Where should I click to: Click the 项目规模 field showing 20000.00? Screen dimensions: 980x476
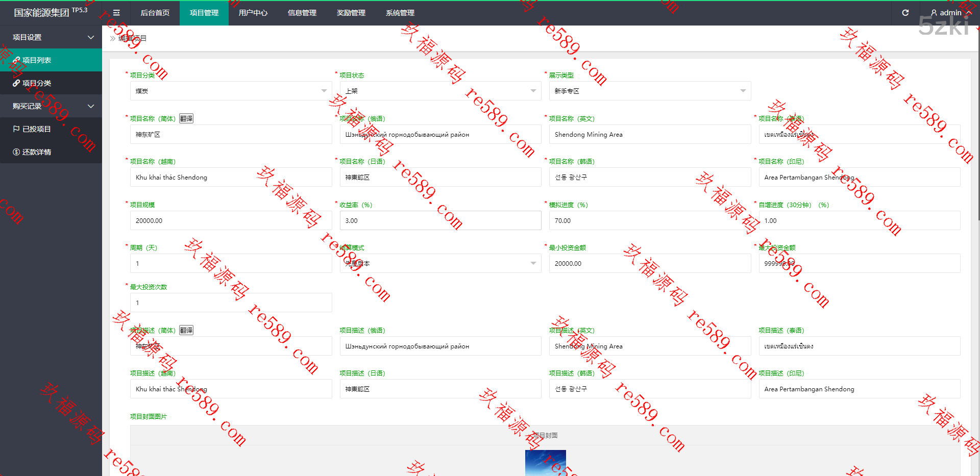pyautogui.click(x=231, y=220)
